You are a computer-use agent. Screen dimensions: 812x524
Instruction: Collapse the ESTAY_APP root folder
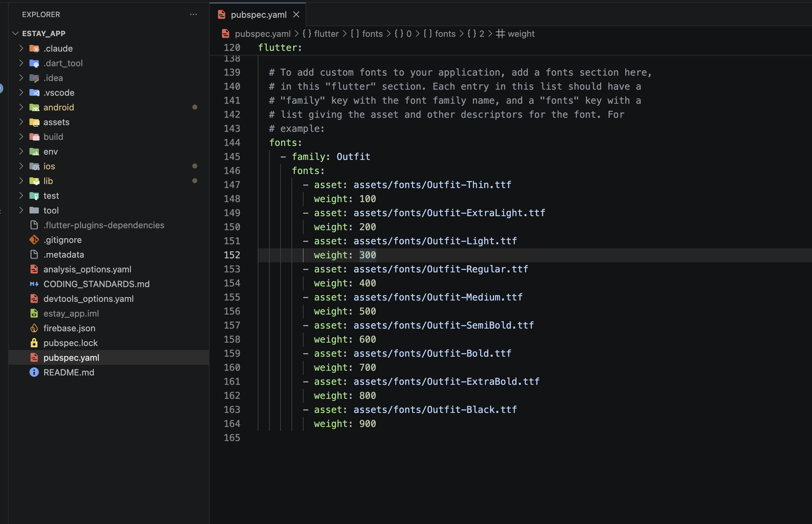pos(15,33)
